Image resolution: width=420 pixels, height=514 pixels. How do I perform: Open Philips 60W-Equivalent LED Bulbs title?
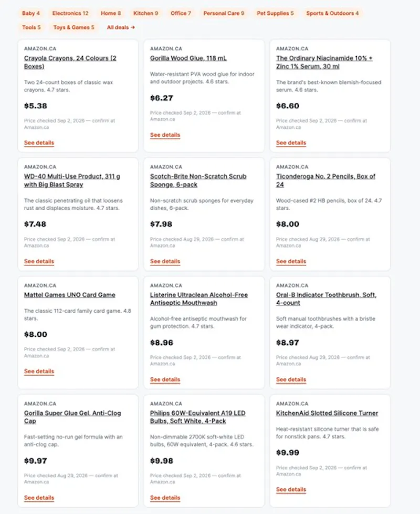pos(198,417)
